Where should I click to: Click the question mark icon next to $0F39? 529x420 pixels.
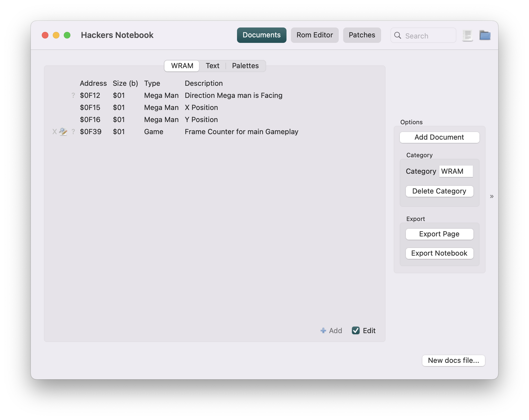click(73, 132)
